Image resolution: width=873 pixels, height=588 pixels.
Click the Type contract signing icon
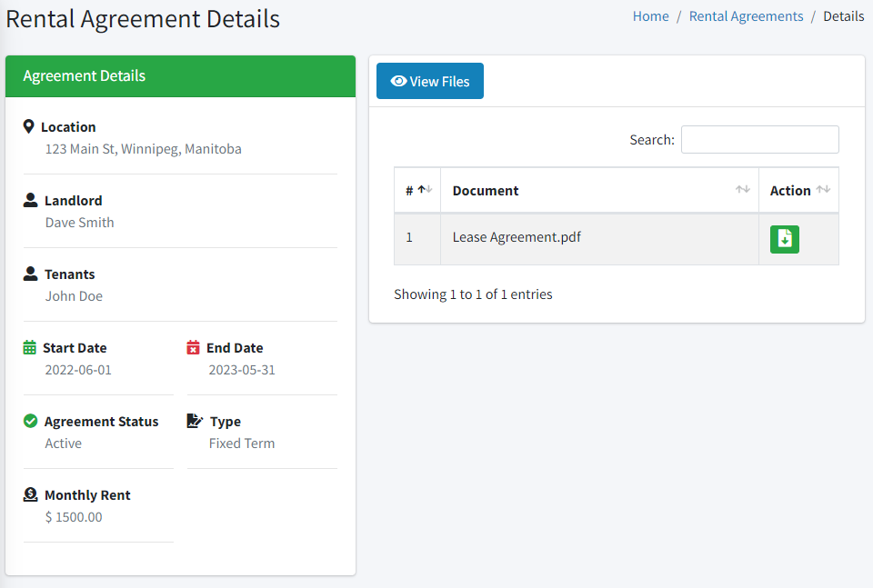click(195, 421)
